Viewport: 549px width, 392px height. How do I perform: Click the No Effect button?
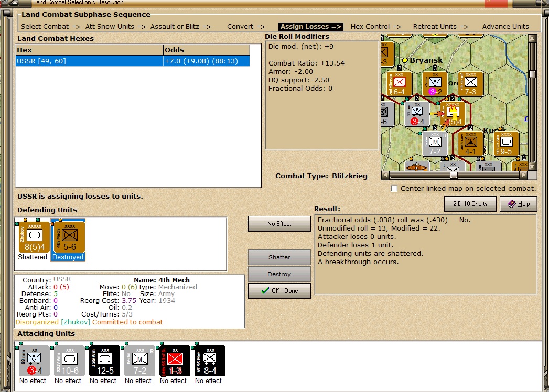pos(279,224)
